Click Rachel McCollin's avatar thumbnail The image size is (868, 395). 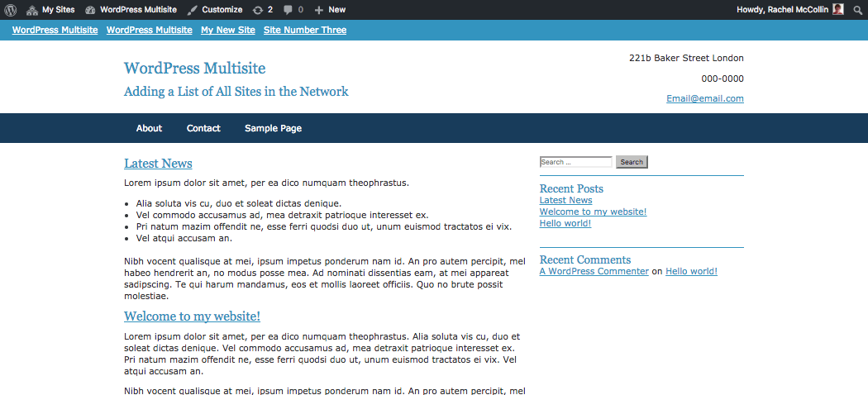coord(838,10)
